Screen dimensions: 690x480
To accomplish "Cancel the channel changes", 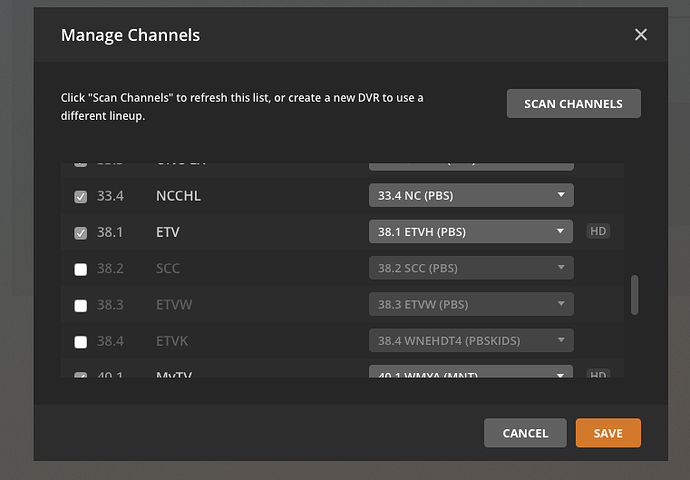I will (525, 433).
